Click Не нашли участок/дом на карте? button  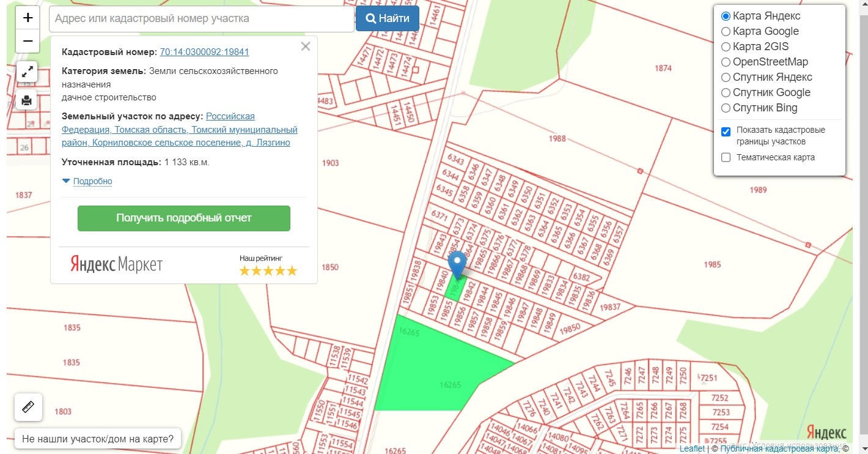(x=98, y=439)
